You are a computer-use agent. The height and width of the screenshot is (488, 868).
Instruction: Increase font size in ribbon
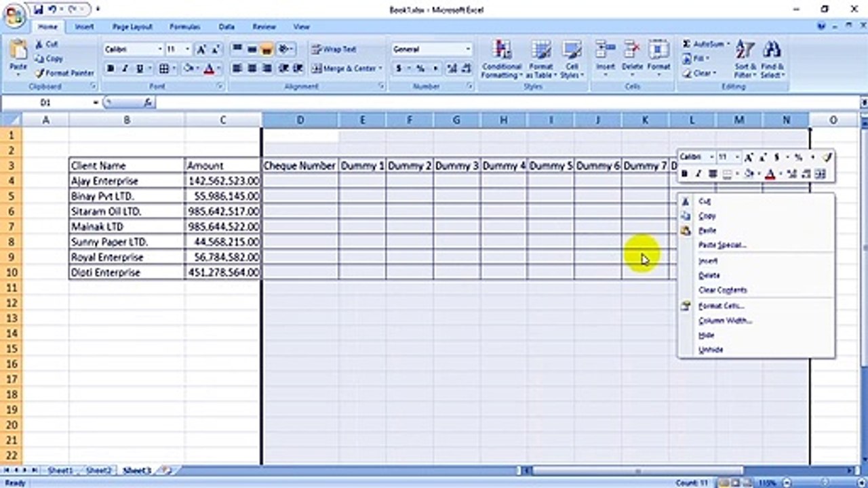[x=201, y=49]
